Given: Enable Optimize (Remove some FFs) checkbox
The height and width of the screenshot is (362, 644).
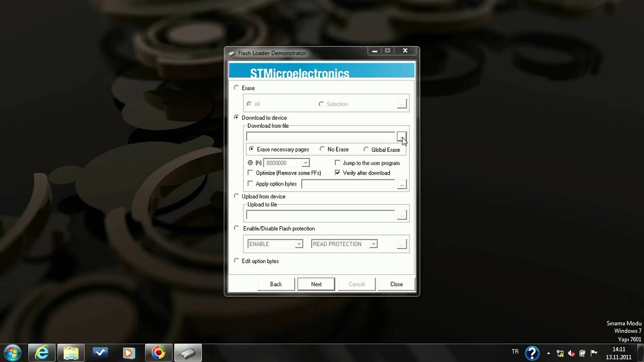Looking at the screenshot, I should (251, 172).
